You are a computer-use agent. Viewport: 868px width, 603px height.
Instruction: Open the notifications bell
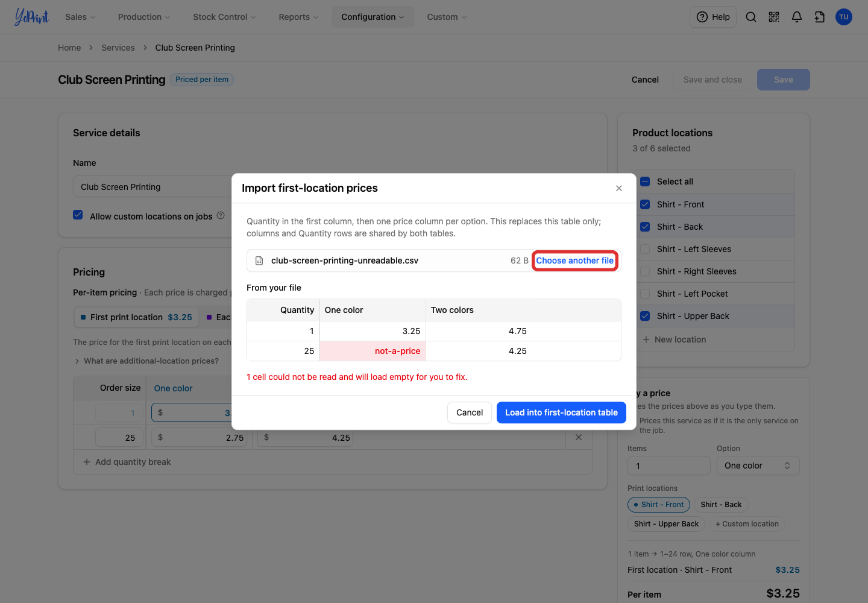point(797,17)
